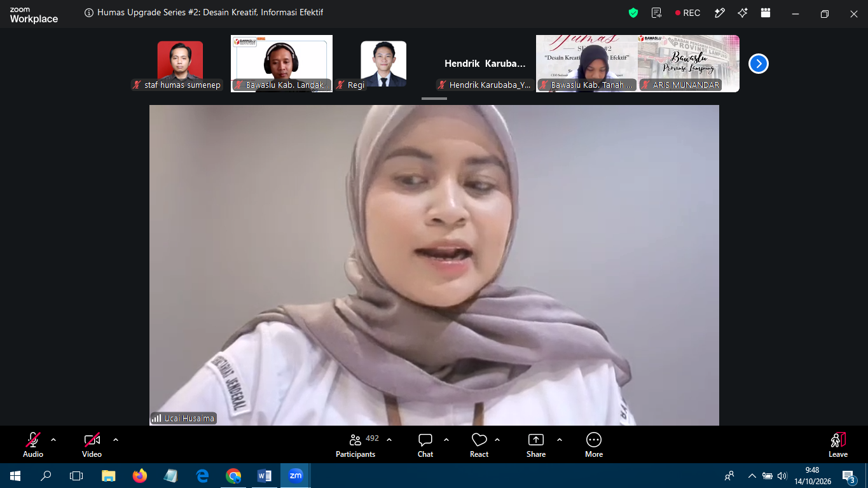This screenshot has height=488, width=868.
Task: Open Firefox from the taskbar
Action: 139,475
